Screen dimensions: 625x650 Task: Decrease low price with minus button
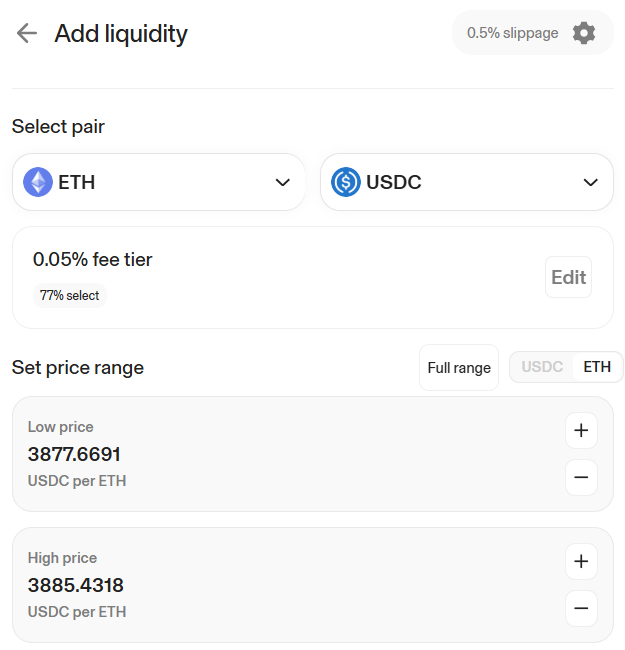tap(581, 477)
